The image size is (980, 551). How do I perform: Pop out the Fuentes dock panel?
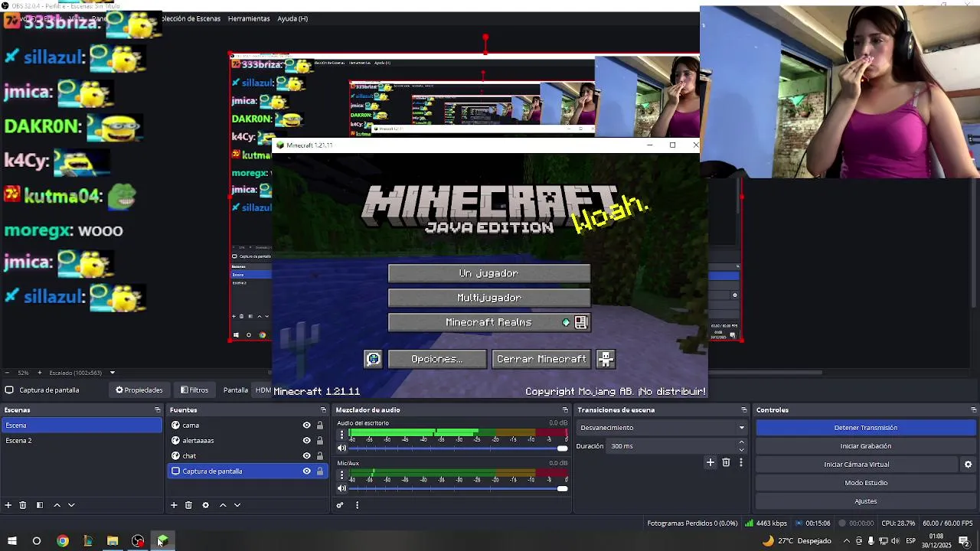pos(323,410)
